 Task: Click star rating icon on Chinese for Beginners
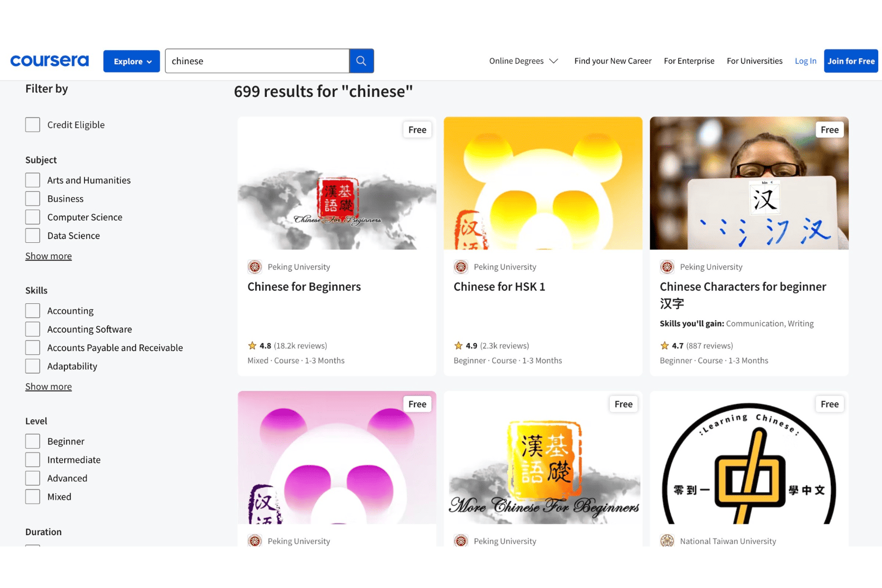pos(252,346)
